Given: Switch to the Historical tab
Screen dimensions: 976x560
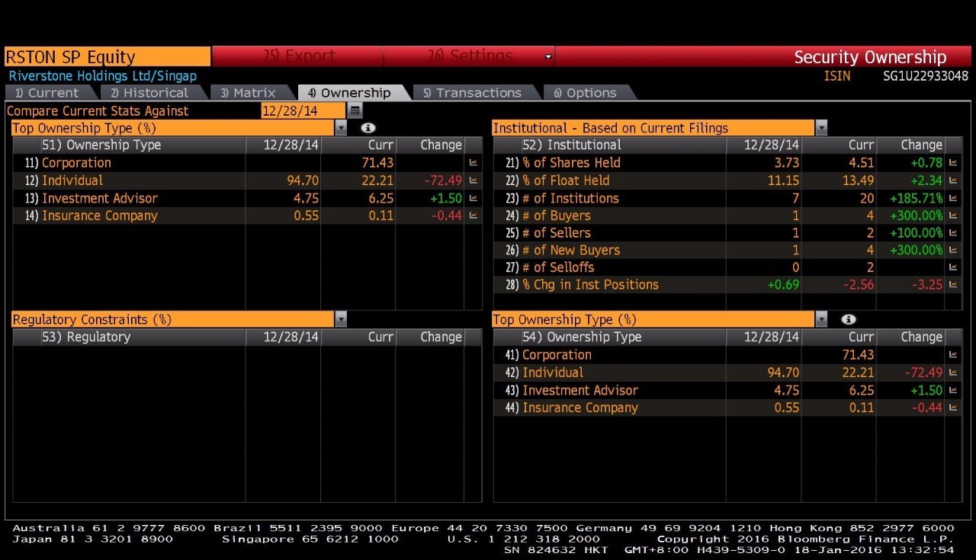Looking at the screenshot, I should (149, 93).
